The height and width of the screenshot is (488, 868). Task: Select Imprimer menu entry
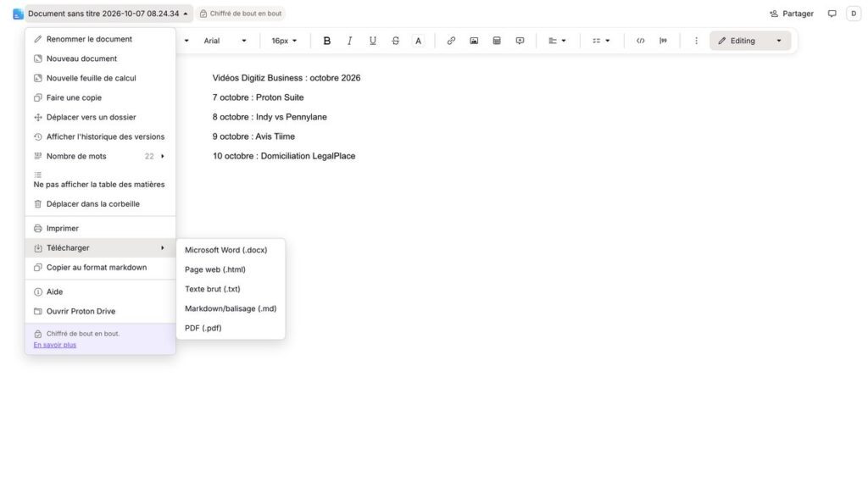point(100,229)
